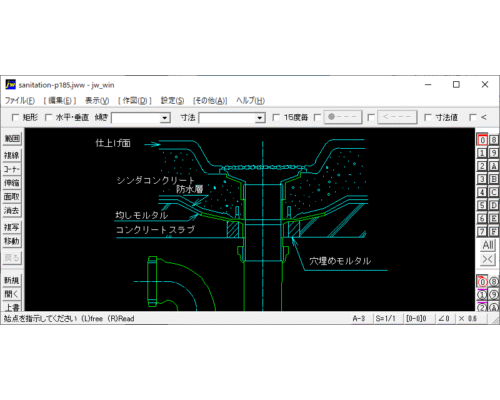
Task: Select square layer A button
Action: click(x=494, y=166)
